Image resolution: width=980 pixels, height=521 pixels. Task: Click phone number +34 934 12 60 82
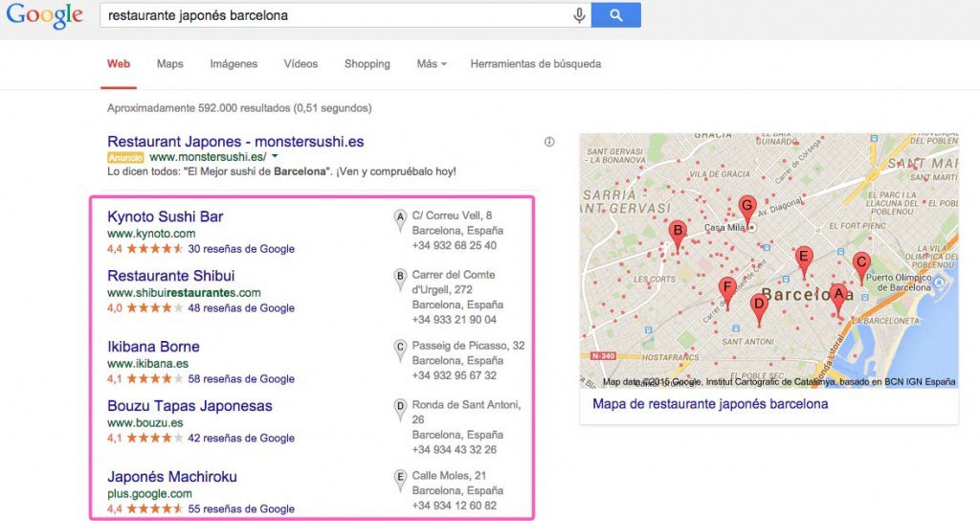coord(455,506)
